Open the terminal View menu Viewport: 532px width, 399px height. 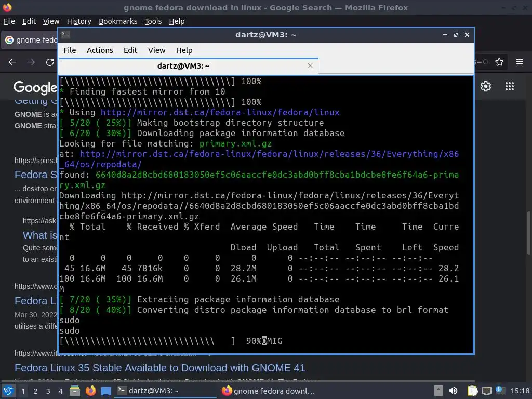[x=156, y=50]
